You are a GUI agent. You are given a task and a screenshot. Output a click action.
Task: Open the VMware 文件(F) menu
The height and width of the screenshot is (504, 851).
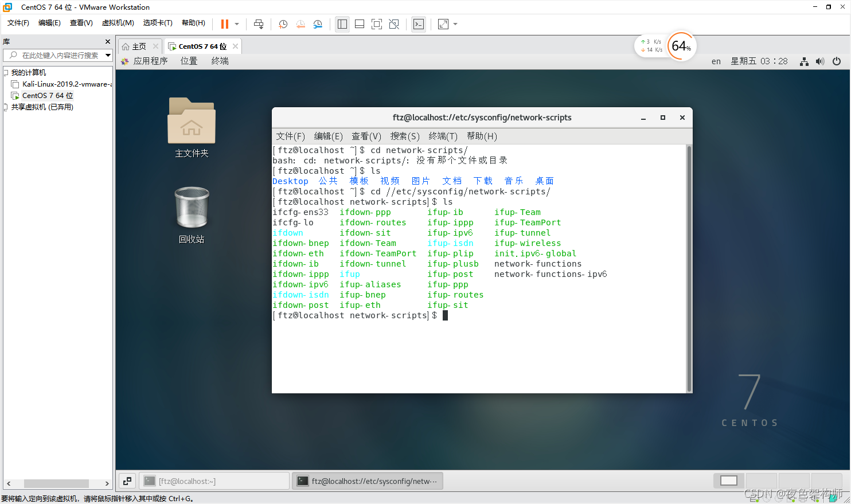[18, 23]
